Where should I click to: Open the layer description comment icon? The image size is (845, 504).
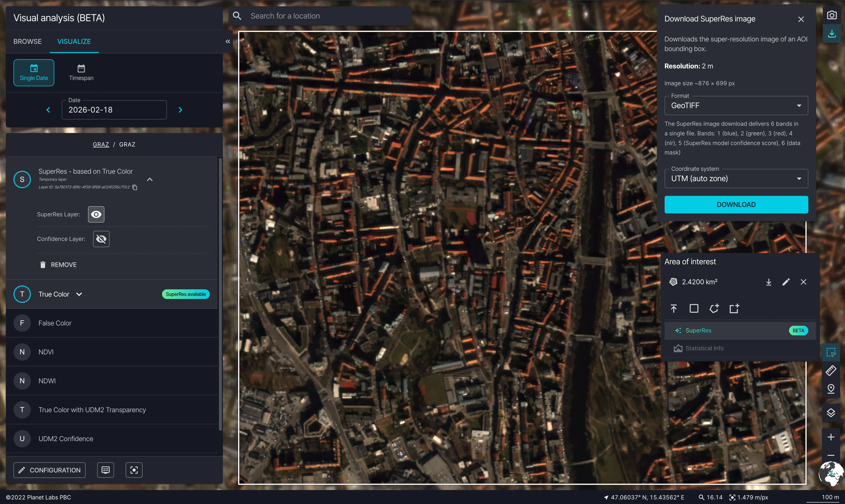coord(106,470)
